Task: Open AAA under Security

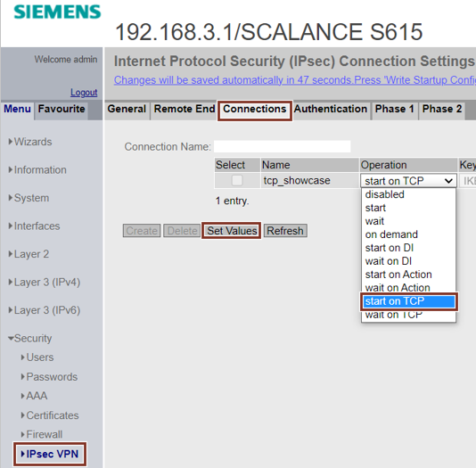Action: click(34, 396)
